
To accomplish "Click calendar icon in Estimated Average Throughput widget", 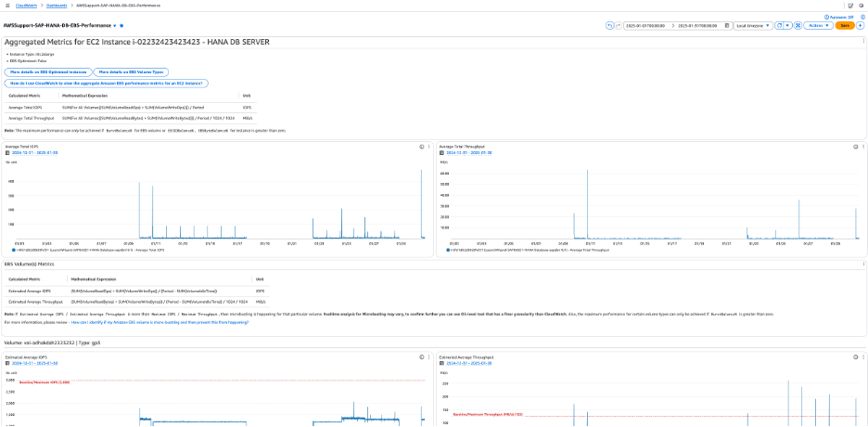I will (441, 363).
